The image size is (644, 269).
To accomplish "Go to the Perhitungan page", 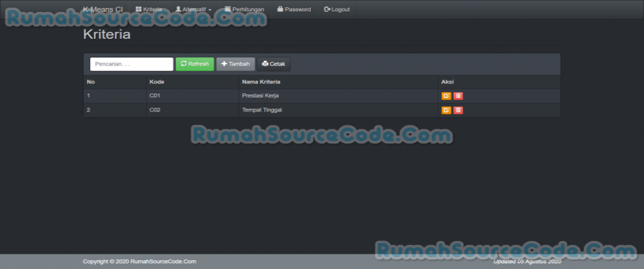I will pyautogui.click(x=245, y=9).
